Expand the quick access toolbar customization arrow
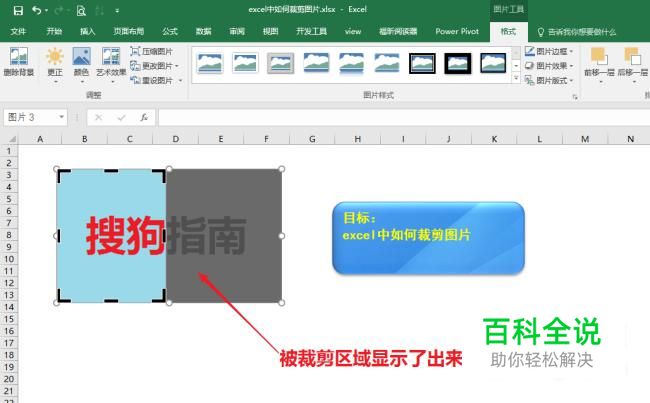This screenshot has height=403, width=650. click(x=117, y=11)
